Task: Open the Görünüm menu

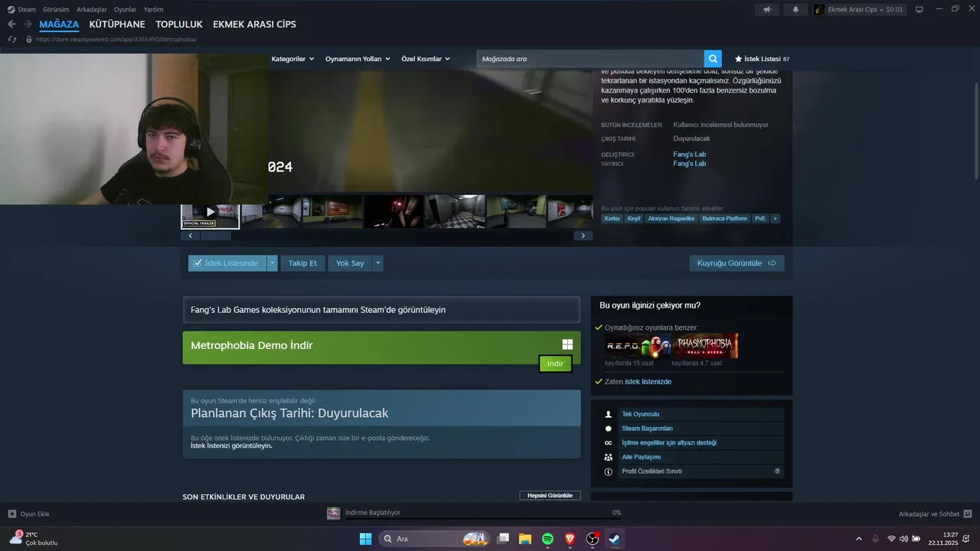Action: pos(56,9)
